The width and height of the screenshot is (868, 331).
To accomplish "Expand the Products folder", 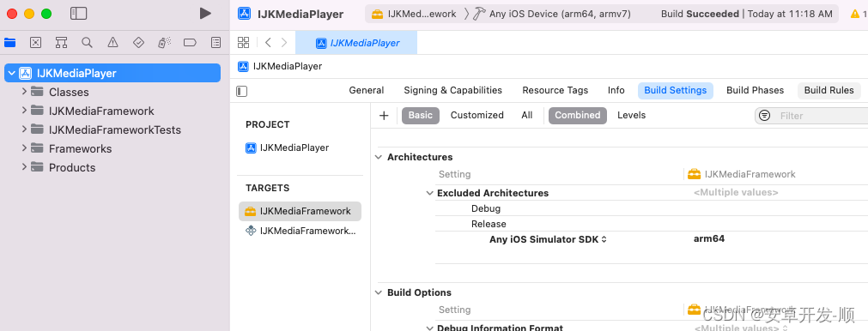I will click(x=24, y=166).
